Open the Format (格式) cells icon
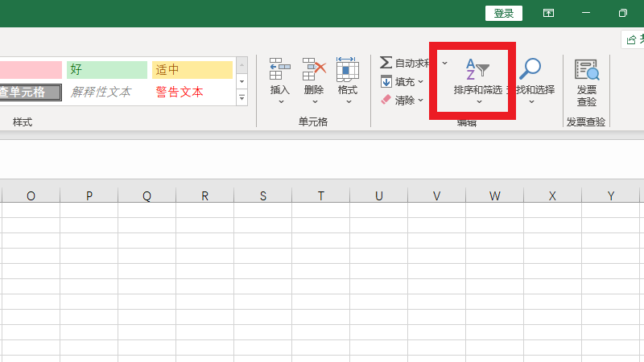Image resolution: width=644 pixels, height=362 pixels. (x=347, y=71)
